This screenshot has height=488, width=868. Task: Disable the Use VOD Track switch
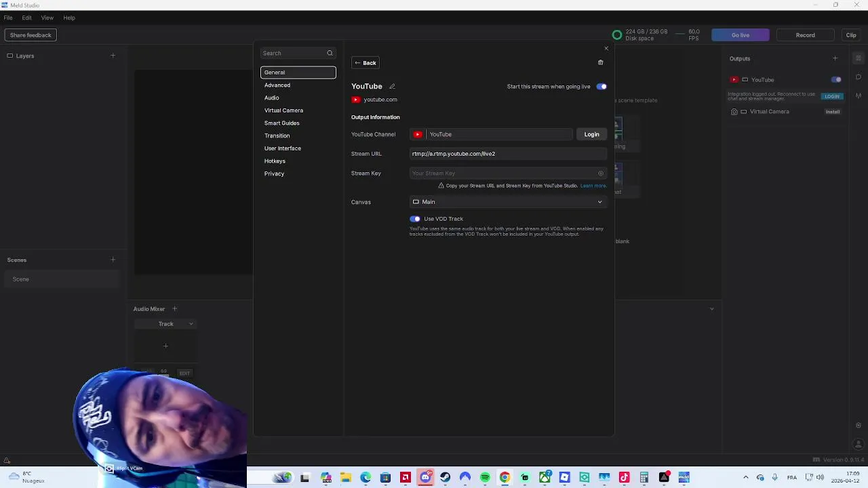[415, 219]
